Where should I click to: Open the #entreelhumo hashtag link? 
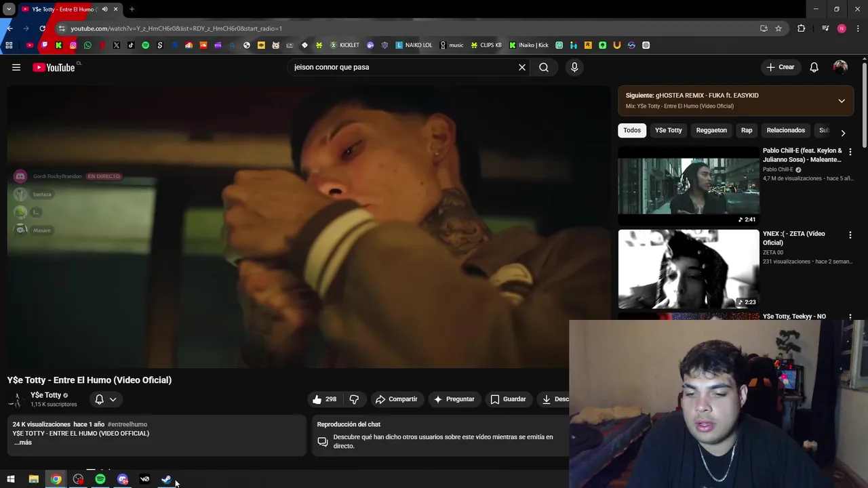coord(127,424)
